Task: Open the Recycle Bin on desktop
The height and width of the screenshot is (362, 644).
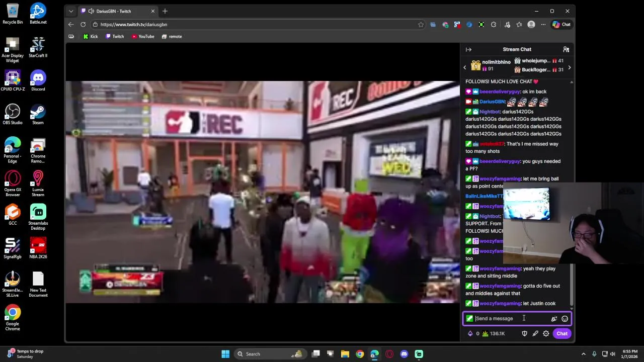Action: coord(13,14)
